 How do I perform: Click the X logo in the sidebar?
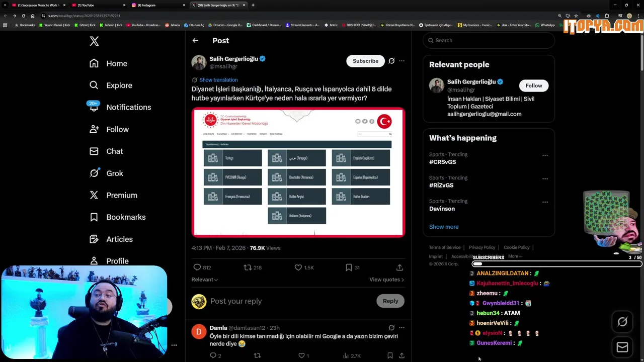[94, 41]
